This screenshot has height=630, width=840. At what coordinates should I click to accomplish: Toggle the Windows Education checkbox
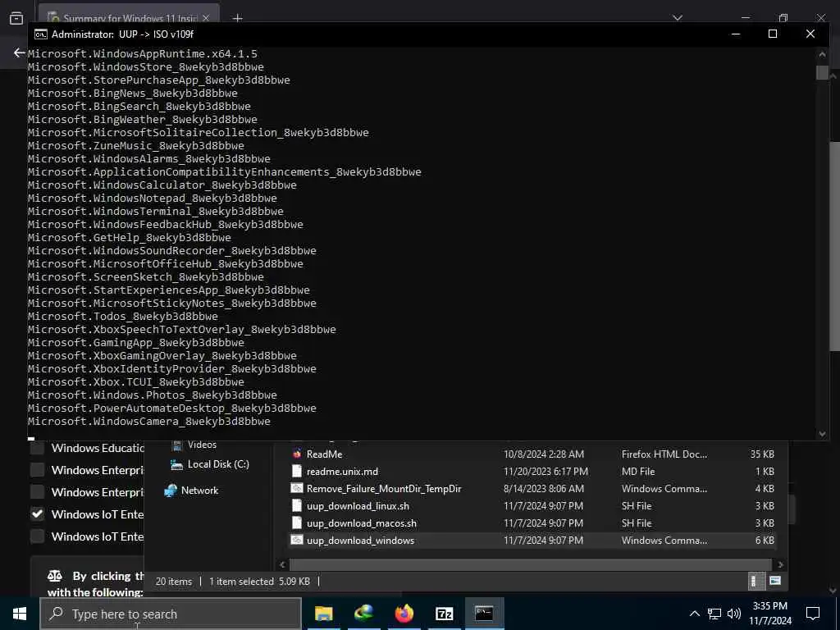click(x=38, y=448)
